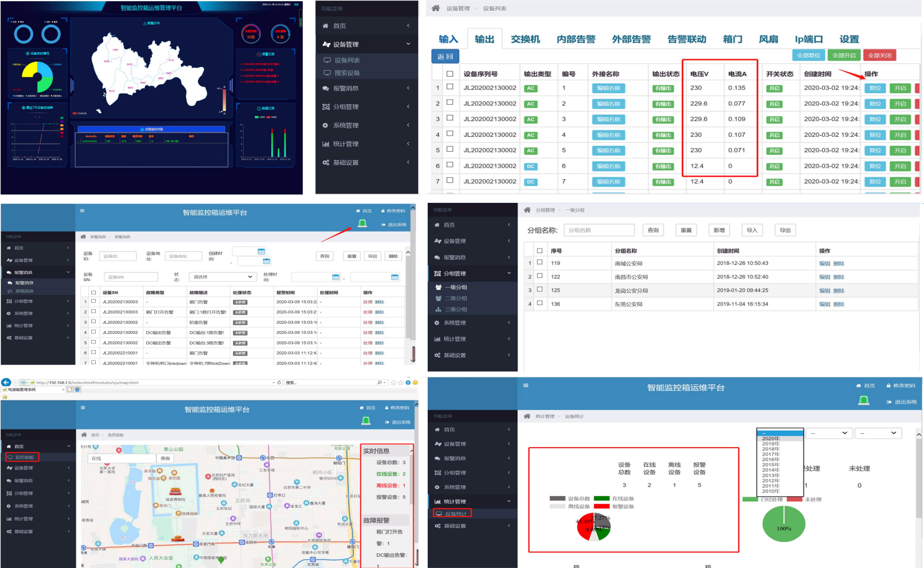Collapse 统计管理 in the statistics page sidebar
Viewport: 924px width, 568px height.
[x=509, y=501]
